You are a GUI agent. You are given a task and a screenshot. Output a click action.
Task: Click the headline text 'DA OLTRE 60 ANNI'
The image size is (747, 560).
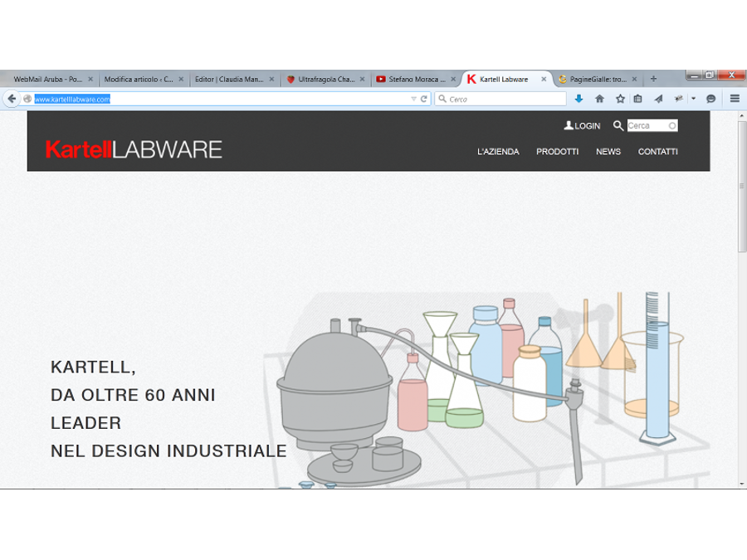click(133, 395)
